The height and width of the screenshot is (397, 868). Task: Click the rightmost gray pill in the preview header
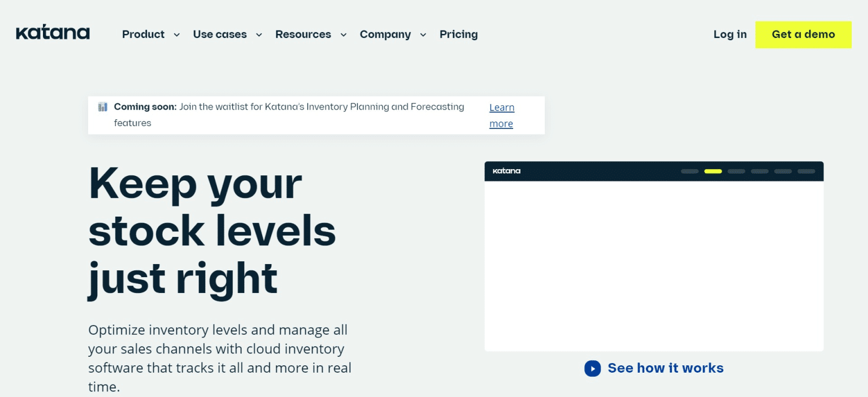tap(805, 171)
